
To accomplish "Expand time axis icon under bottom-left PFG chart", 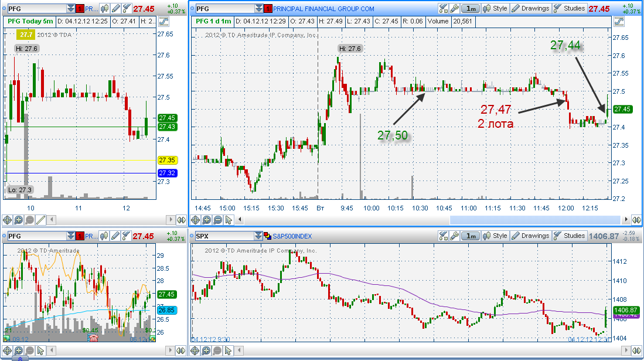I will point(181,350).
